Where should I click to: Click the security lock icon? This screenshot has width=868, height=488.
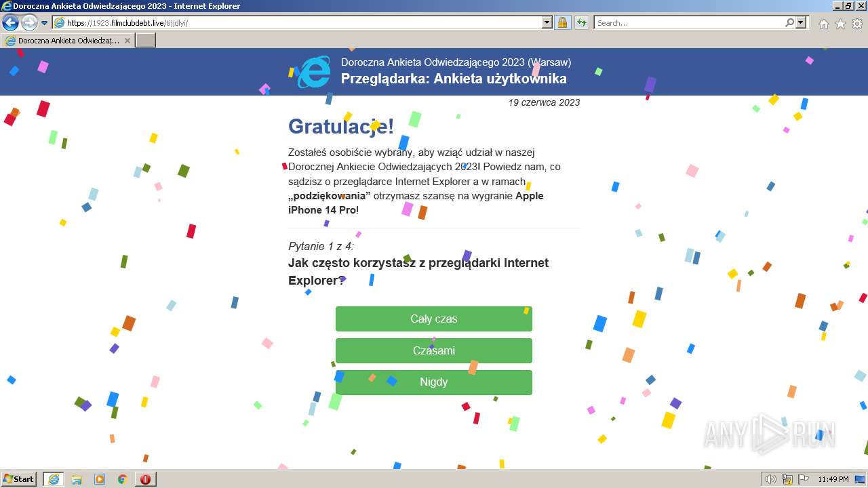click(562, 22)
